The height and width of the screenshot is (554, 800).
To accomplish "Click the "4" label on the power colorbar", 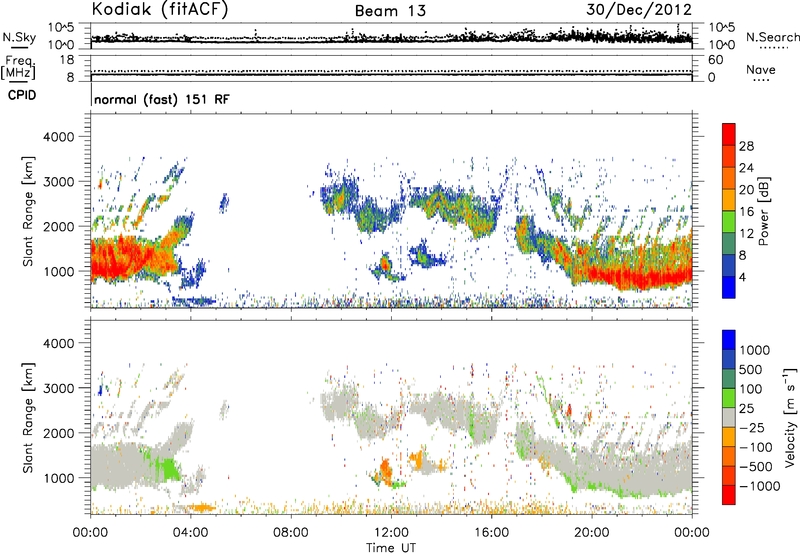I will (x=742, y=278).
